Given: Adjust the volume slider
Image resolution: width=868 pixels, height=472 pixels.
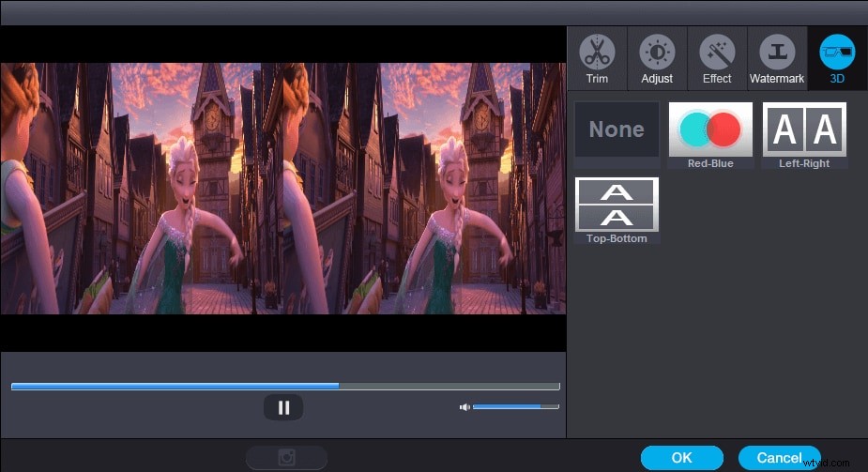Looking at the screenshot, I should pos(516,406).
